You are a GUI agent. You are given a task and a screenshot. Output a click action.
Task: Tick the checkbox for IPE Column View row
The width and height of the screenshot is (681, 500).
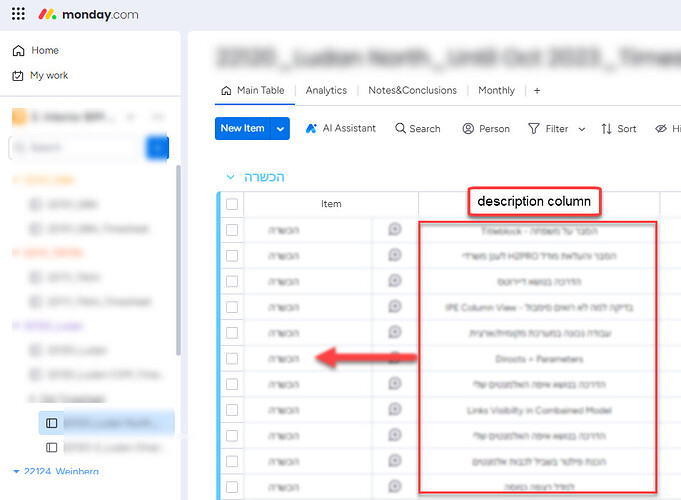pos(232,307)
